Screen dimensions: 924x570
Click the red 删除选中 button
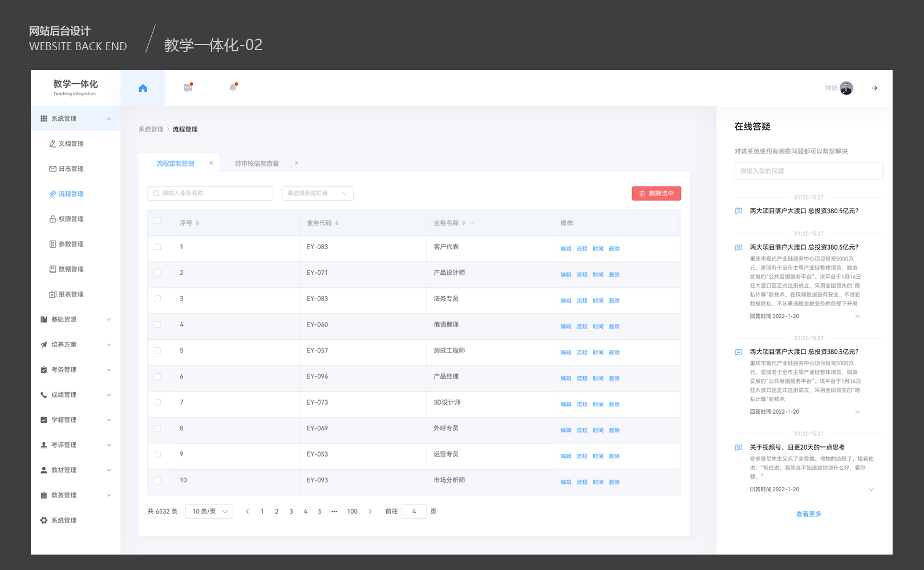[x=656, y=193]
